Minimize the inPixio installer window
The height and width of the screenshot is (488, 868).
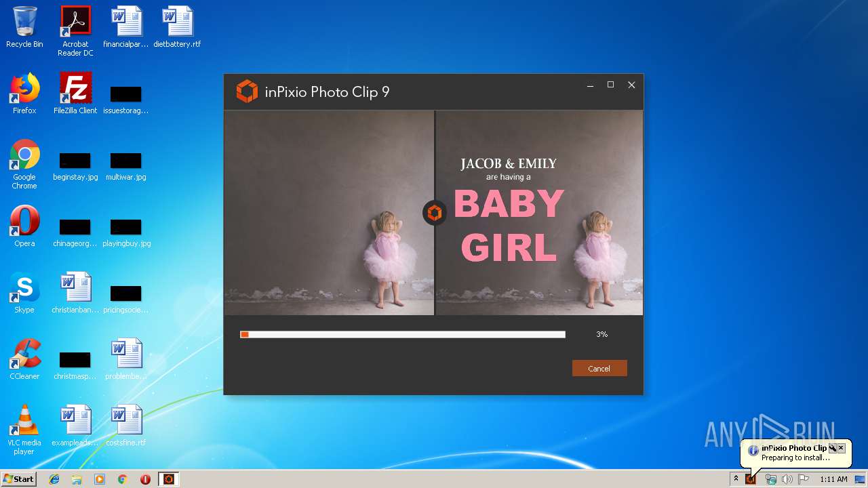590,85
